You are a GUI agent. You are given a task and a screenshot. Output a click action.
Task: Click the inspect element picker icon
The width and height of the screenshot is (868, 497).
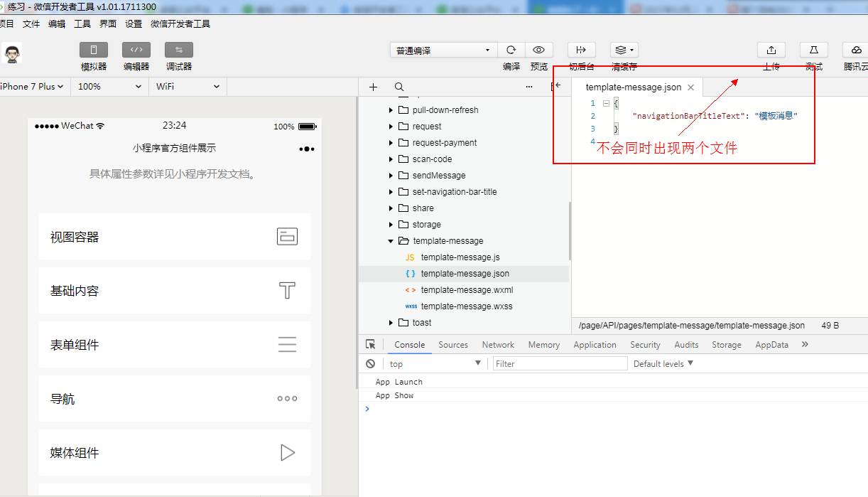(371, 344)
